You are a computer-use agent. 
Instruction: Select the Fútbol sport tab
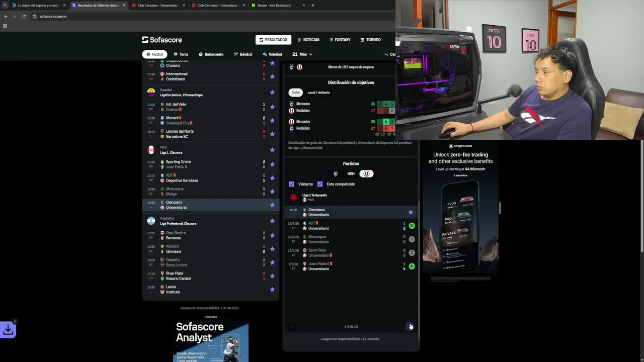[154, 54]
